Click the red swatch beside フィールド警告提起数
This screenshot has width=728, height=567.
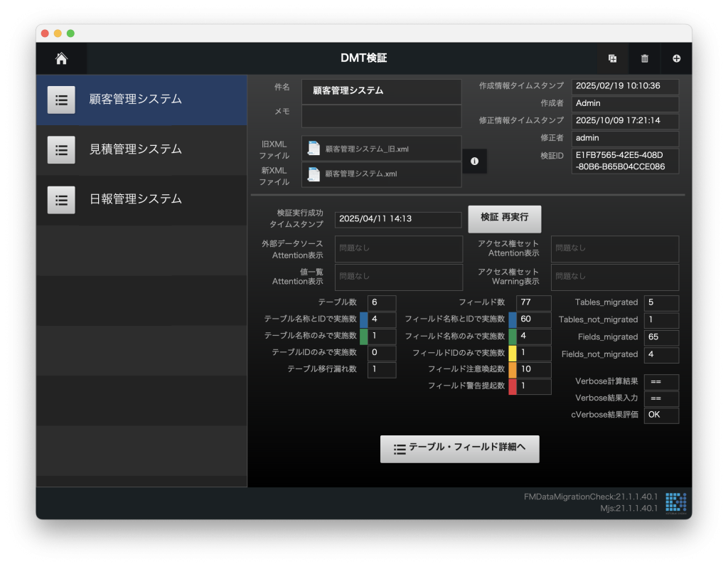513,386
